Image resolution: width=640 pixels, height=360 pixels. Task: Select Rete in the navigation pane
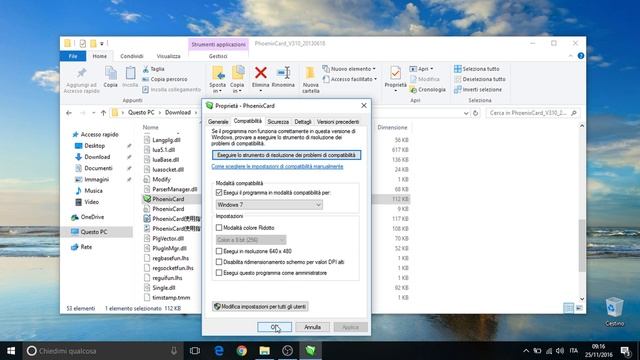click(86, 247)
